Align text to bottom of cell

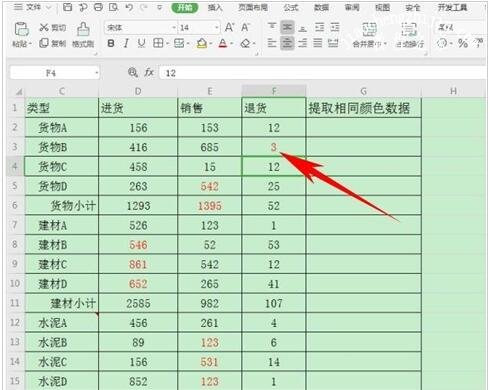coord(303,27)
